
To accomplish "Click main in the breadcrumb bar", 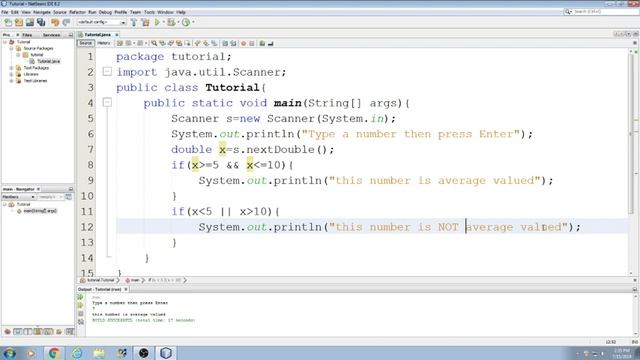I will (x=135, y=280).
